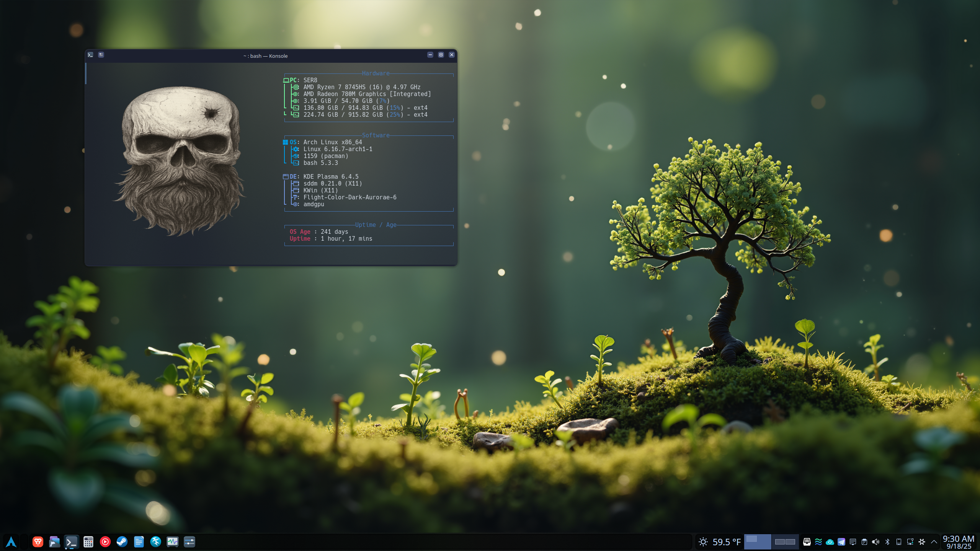This screenshot has height=551, width=980.
Task: Open the YouTube Music taskbar icon
Action: [105, 542]
